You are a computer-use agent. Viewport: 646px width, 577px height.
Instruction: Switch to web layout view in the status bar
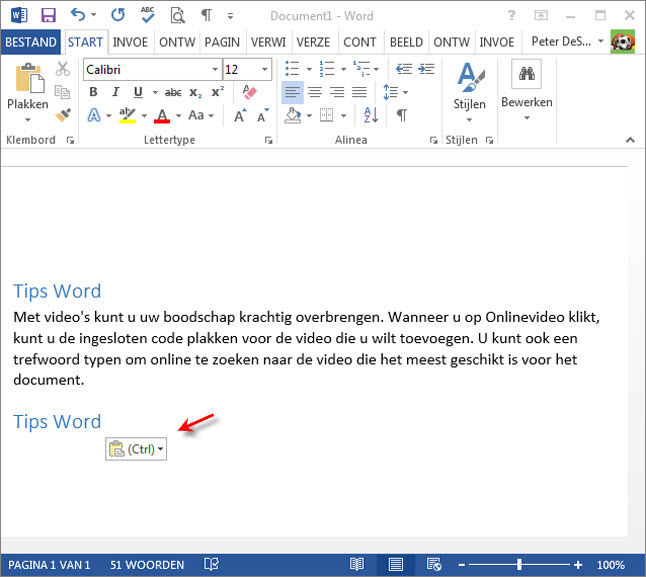click(434, 564)
